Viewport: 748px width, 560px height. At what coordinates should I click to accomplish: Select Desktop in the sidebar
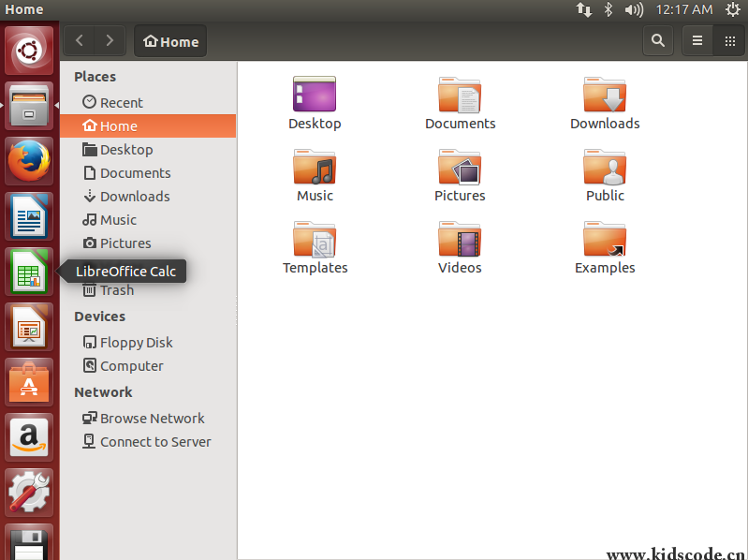point(148,149)
